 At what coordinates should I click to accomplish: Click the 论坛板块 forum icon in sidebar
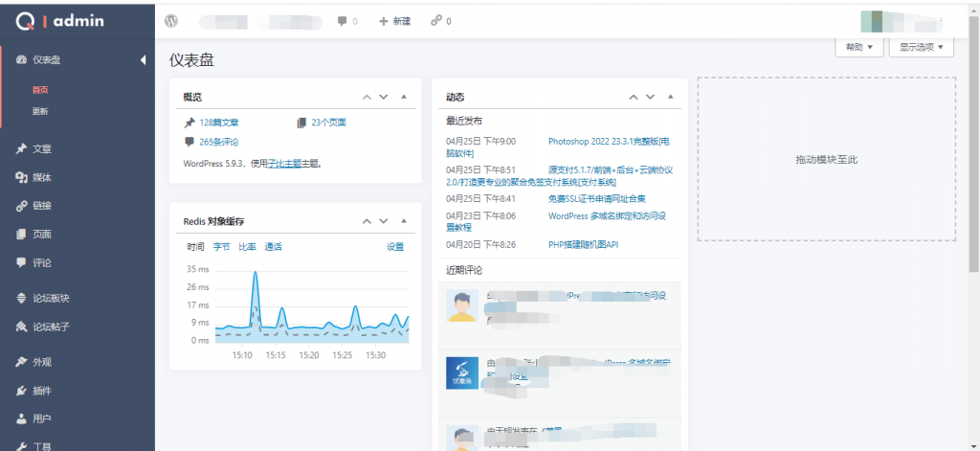click(x=21, y=299)
